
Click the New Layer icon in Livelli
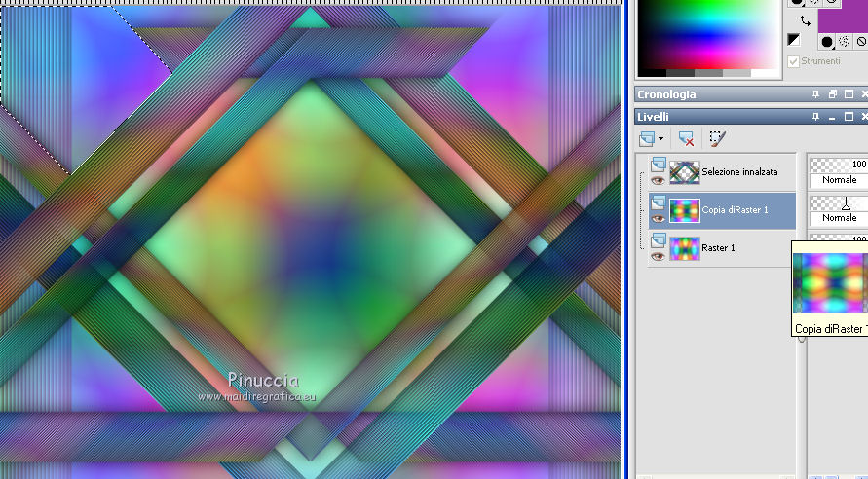[647, 138]
